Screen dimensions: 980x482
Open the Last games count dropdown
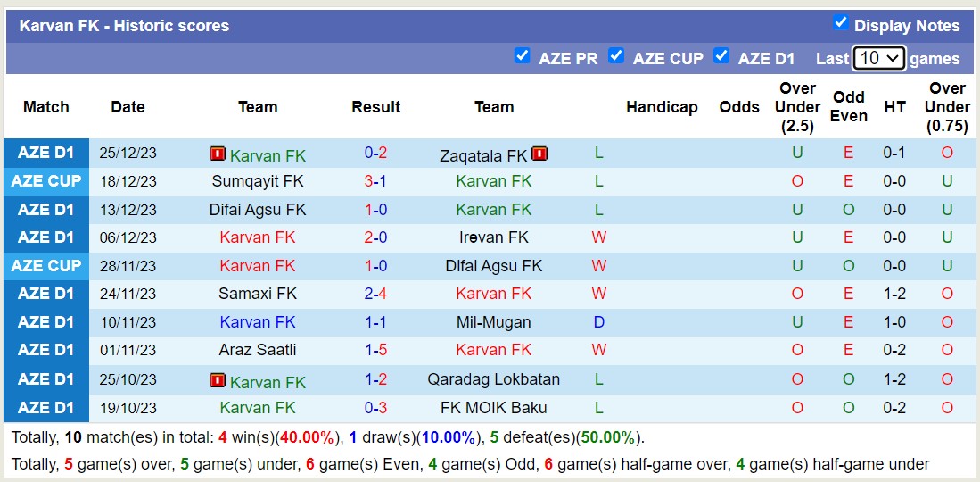click(x=878, y=58)
